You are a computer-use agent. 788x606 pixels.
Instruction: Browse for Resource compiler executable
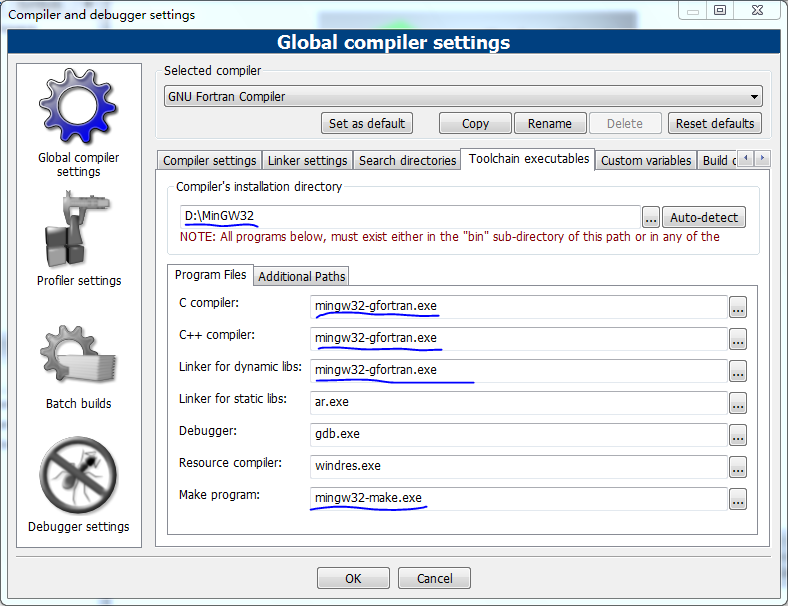coord(738,467)
